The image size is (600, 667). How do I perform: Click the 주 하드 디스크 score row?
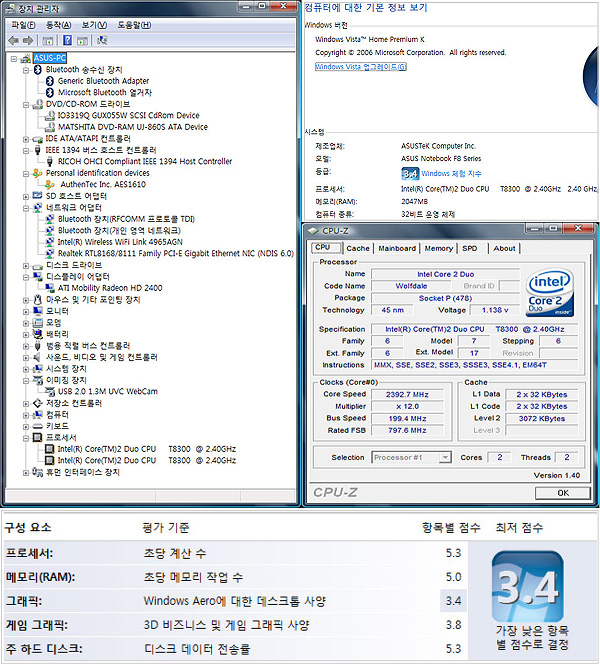[x=235, y=649]
